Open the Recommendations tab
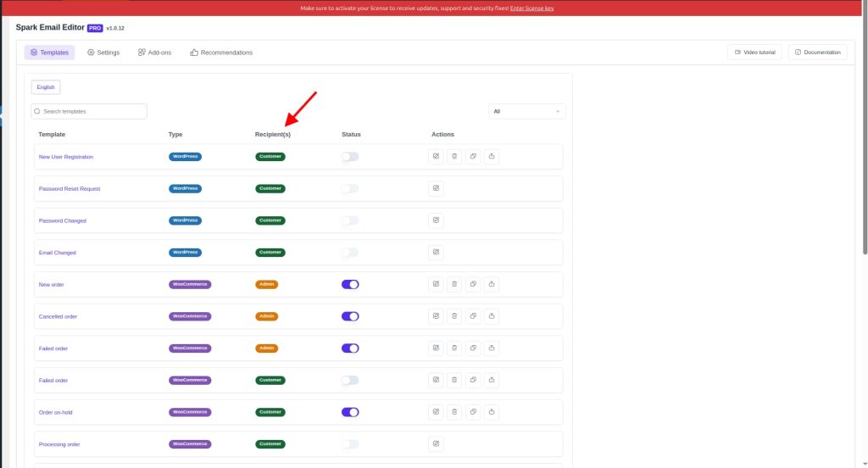 tap(221, 53)
